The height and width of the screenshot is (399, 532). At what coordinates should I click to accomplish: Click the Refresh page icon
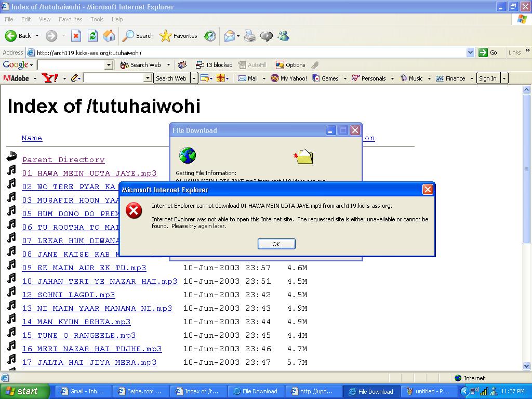pyautogui.click(x=92, y=36)
